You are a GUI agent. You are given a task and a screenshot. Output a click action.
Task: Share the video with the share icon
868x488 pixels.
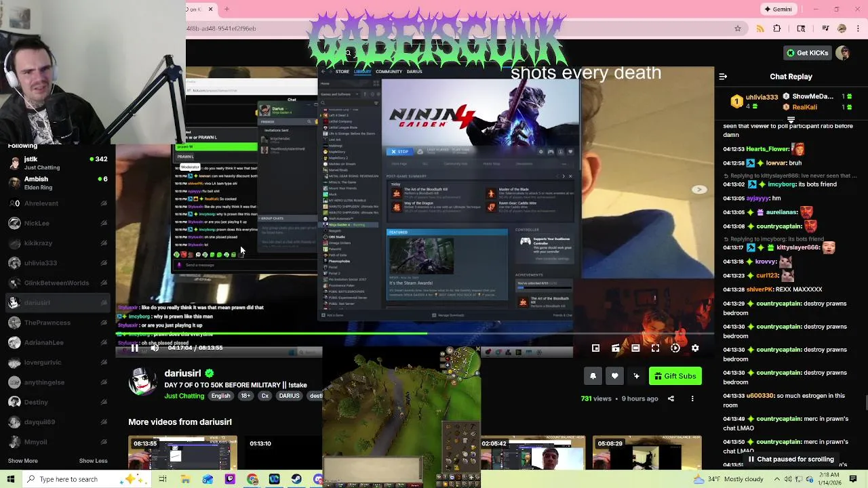671,399
